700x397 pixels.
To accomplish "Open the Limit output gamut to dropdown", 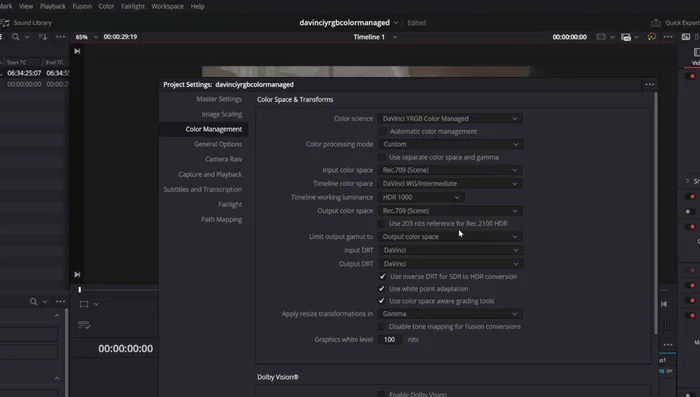I will click(x=450, y=237).
